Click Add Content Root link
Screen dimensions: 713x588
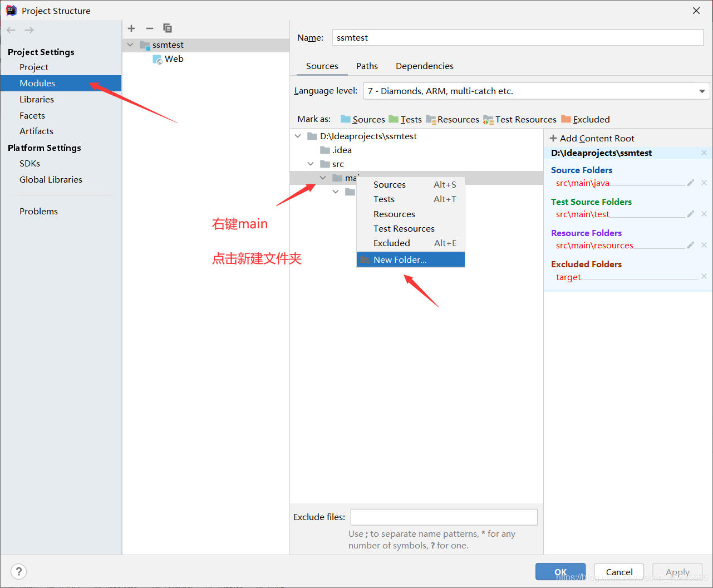coord(592,138)
